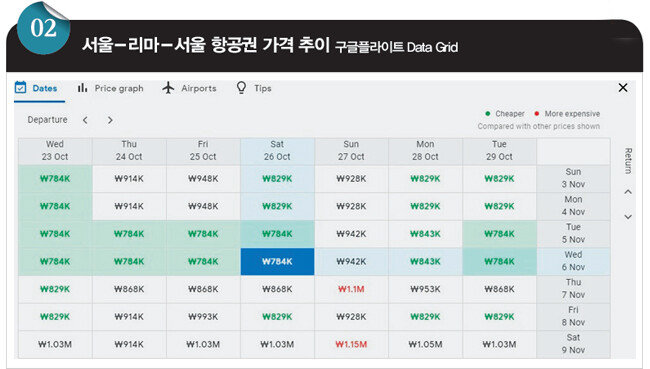Open the Tips tab
The image size is (650, 369).
[254, 88]
